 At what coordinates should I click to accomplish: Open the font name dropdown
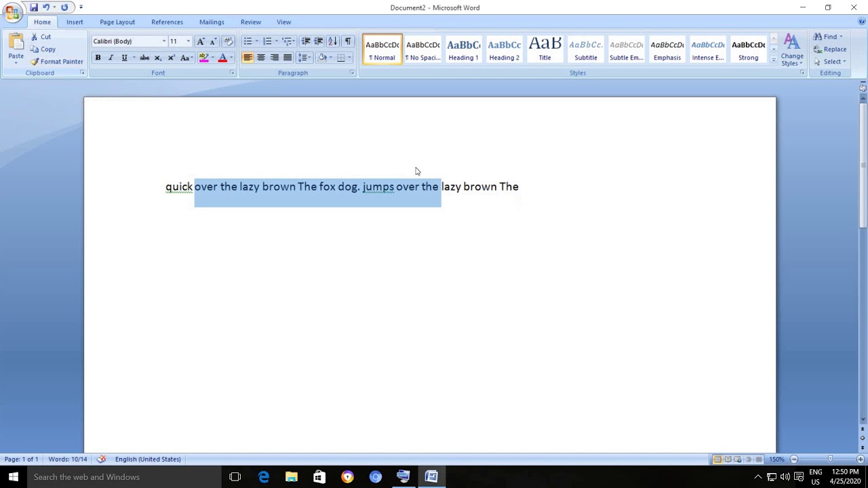(163, 41)
